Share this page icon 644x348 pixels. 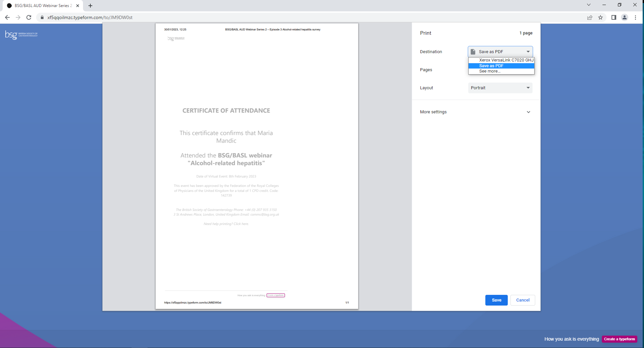pos(590,17)
